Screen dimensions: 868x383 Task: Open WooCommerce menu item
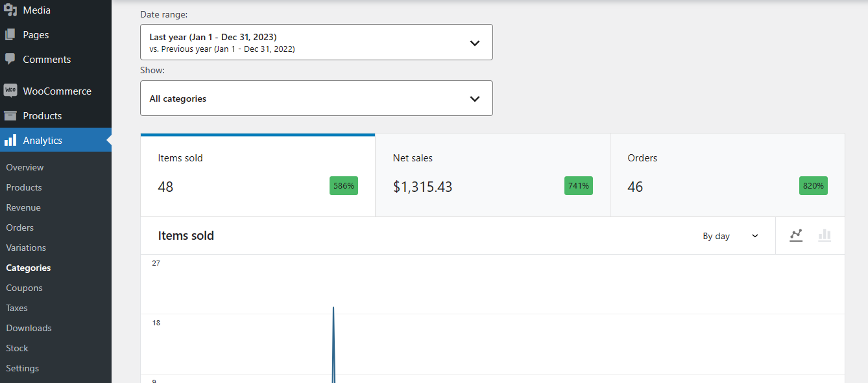56,91
